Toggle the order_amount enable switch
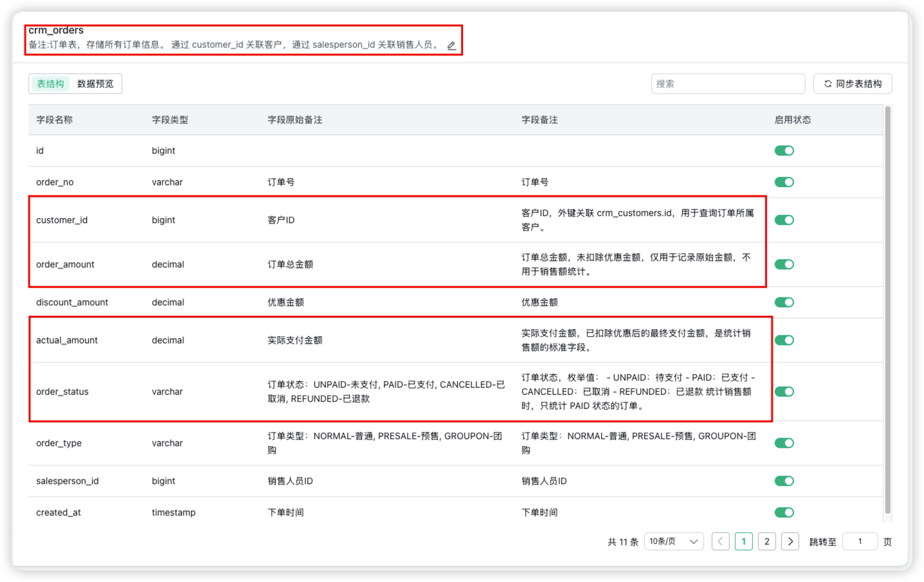Image resolution: width=924 pixels, height=582 pixels. pyautogui.click(x=784, y=264)
